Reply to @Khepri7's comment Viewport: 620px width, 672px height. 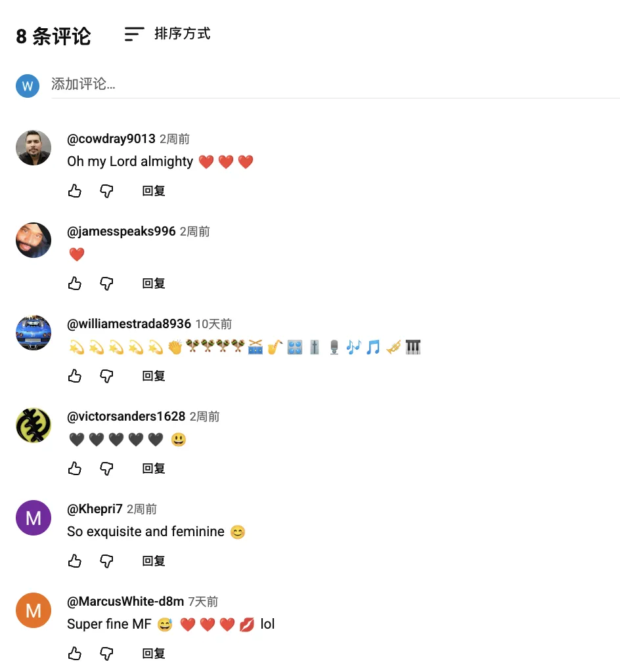(154, 561)
